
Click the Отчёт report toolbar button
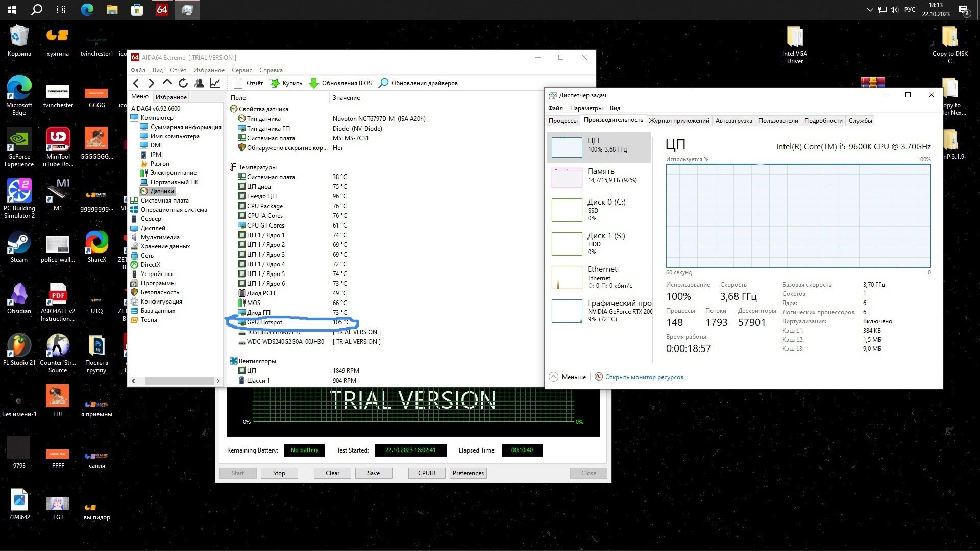pos(248,83)
